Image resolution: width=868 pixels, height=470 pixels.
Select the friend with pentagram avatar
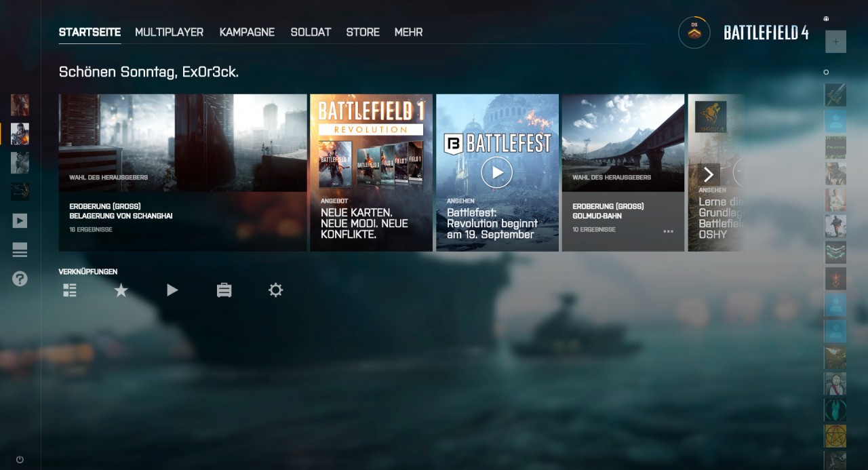[835, 436]
